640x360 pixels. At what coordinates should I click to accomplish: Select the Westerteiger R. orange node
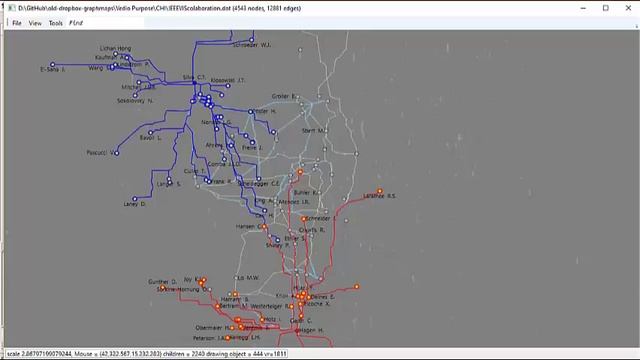(291, 307)
